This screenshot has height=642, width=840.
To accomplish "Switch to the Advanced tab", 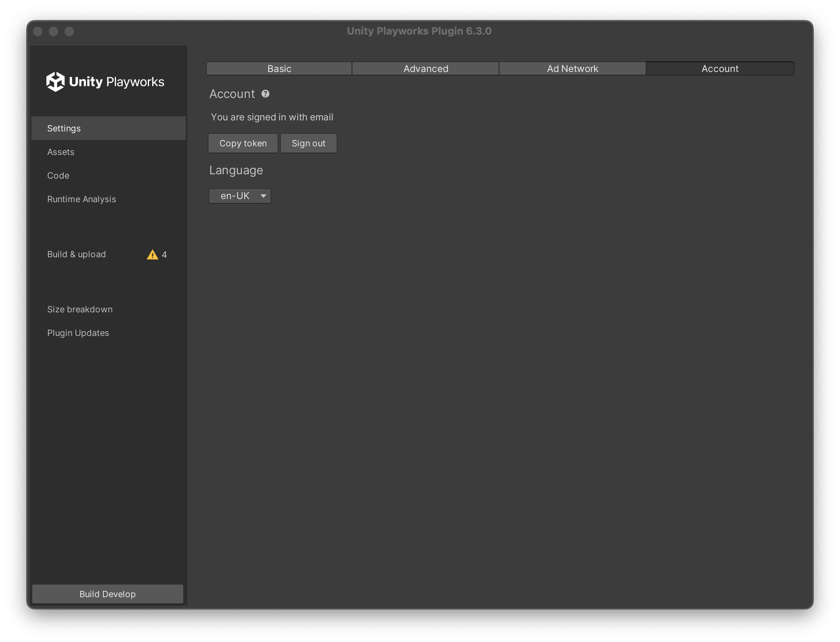I will (x=426, y=68).
